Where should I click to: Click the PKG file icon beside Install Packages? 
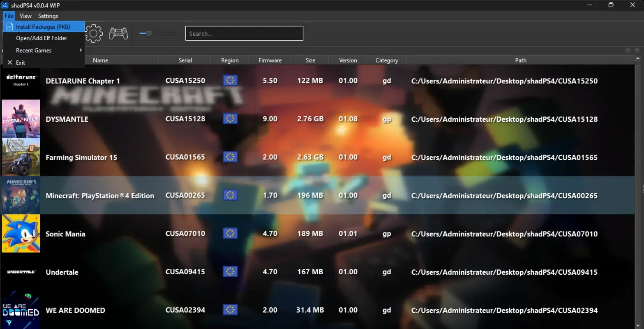9,26
